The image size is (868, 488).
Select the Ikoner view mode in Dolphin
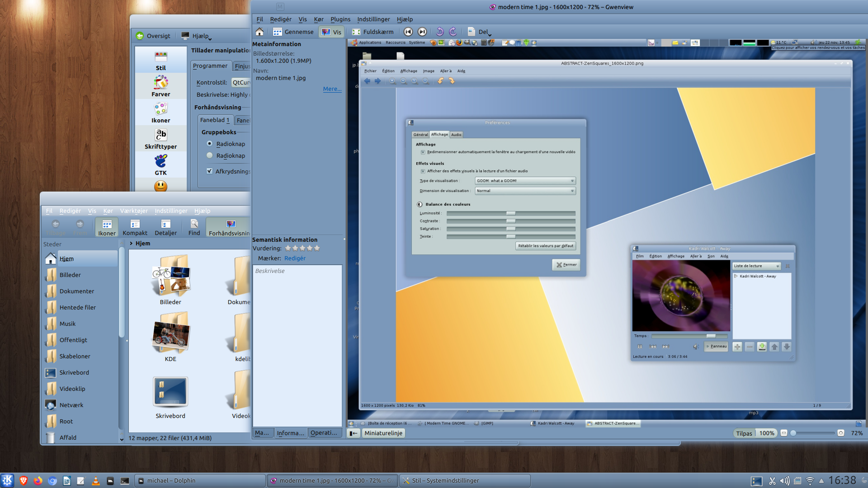(106, 227)
